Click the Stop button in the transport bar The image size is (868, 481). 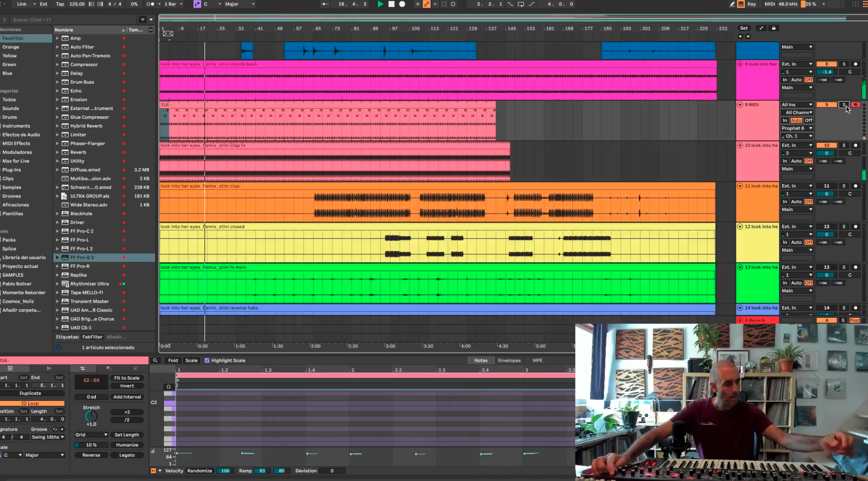click(x=391, y=4)
